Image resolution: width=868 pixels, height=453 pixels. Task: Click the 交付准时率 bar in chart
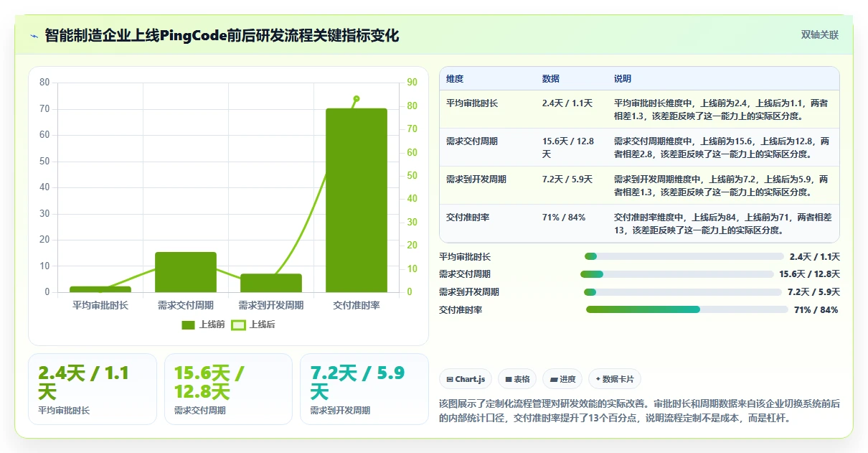pos(357,200)
